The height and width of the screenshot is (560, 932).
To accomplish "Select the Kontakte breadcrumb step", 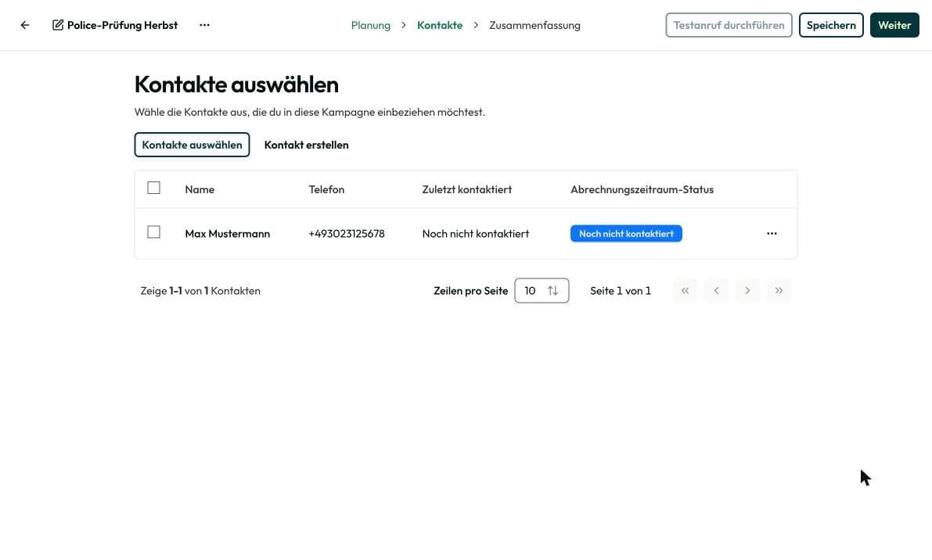I will (x=440, y=25).
